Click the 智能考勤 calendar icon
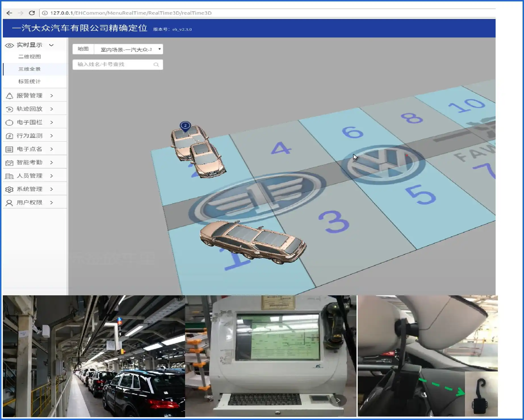Viewport: 524px width, 420px height. 9,163
